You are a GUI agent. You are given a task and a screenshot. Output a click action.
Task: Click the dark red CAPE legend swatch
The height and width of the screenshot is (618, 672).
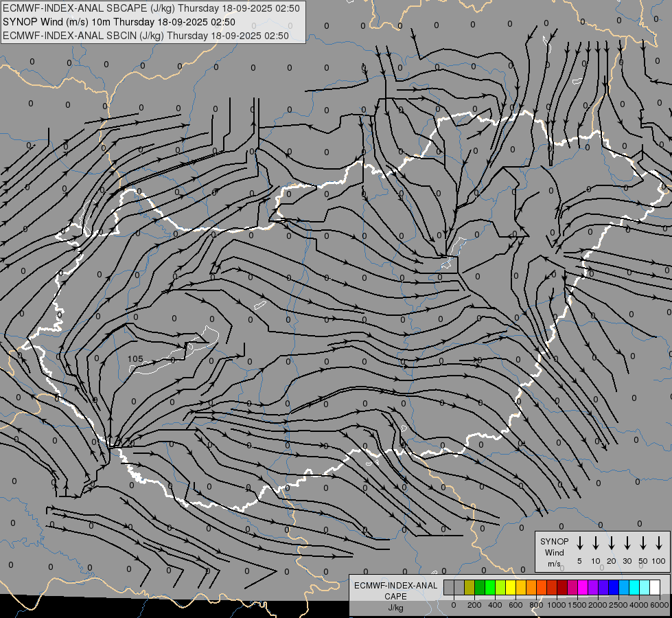pos(562,587)
